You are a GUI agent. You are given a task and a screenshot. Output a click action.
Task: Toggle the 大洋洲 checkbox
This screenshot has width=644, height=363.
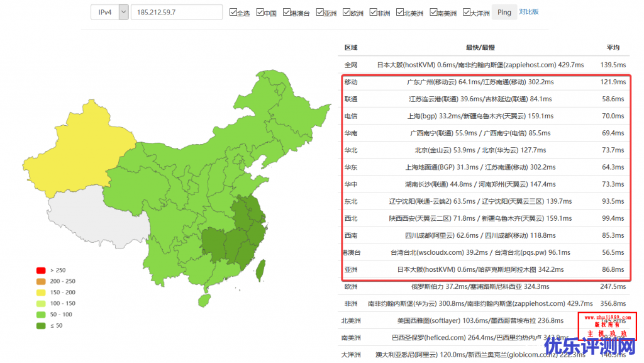(x=467, y=13)
